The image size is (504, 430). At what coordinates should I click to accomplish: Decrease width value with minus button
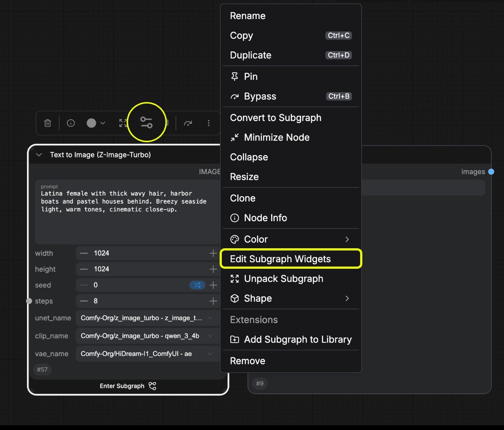coord(84,253)
